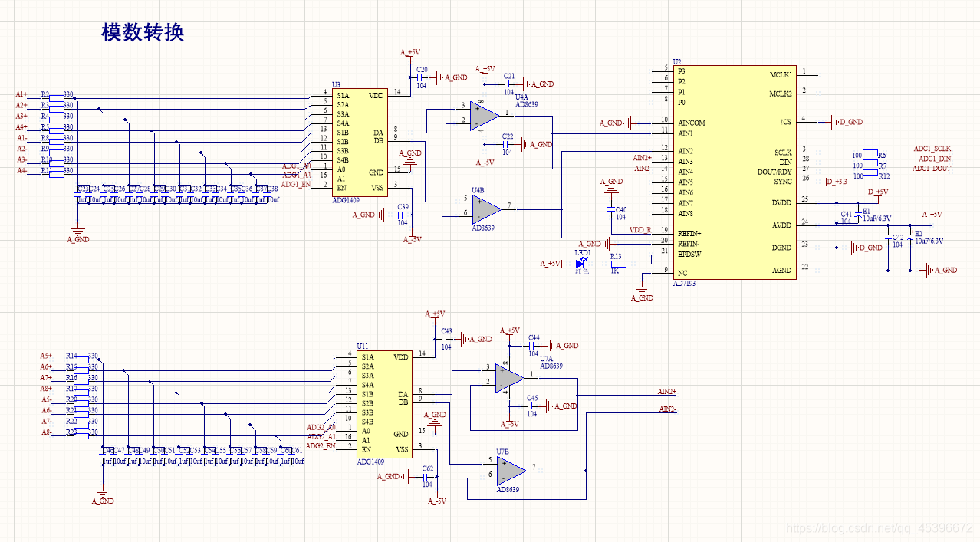Select the U11 ADG1409 multiplexer body
Viewport: 980px width, 542px height.
point(383,404)
